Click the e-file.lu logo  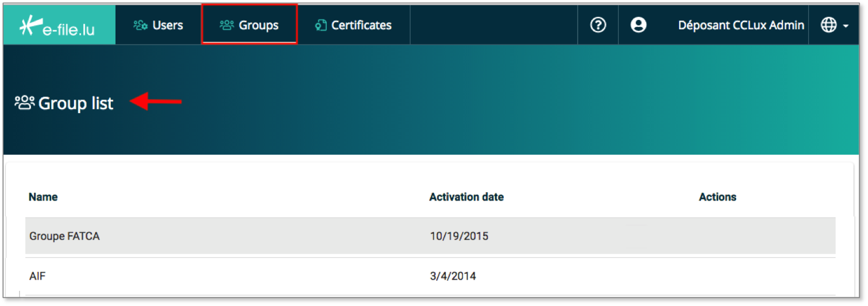click(x=59, y=26)
